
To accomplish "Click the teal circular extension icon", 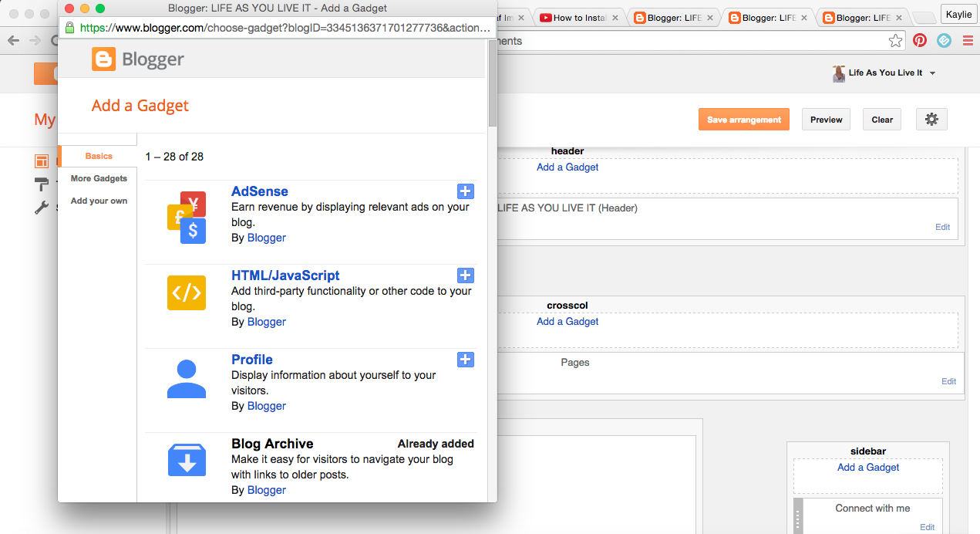I will pyautogui.click(x=944, y=41).
